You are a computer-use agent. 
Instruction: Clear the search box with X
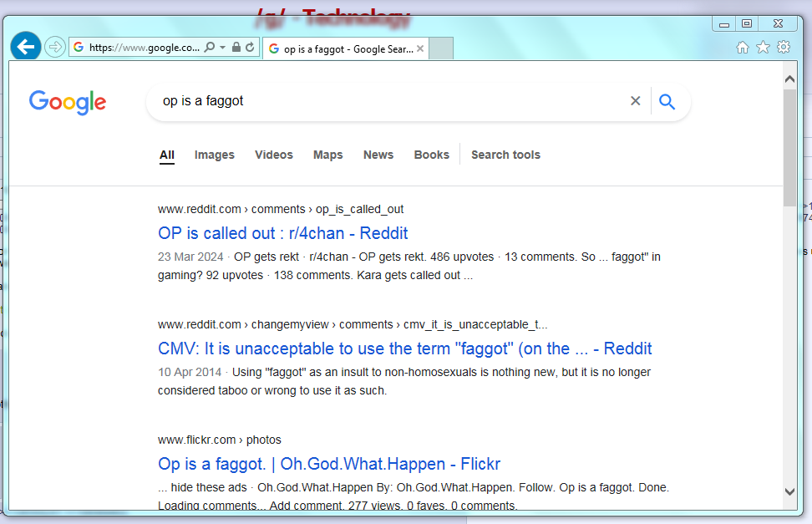pos(636,101)
